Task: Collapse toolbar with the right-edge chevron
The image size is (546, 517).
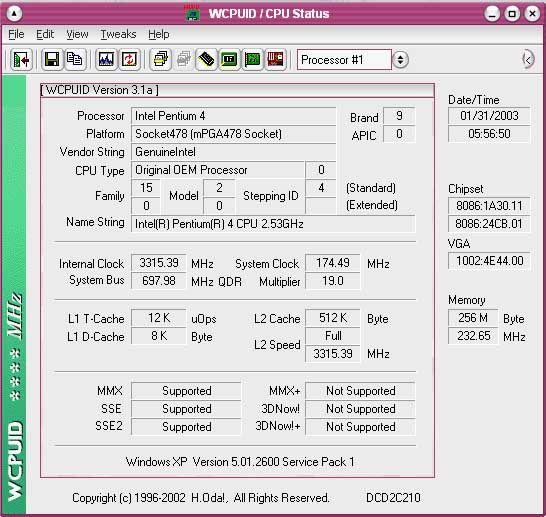Action: tap(528, 60)
